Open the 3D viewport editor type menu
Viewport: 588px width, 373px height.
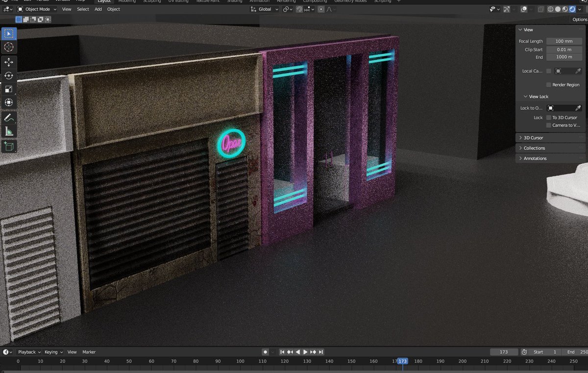[x=8, y=9]
